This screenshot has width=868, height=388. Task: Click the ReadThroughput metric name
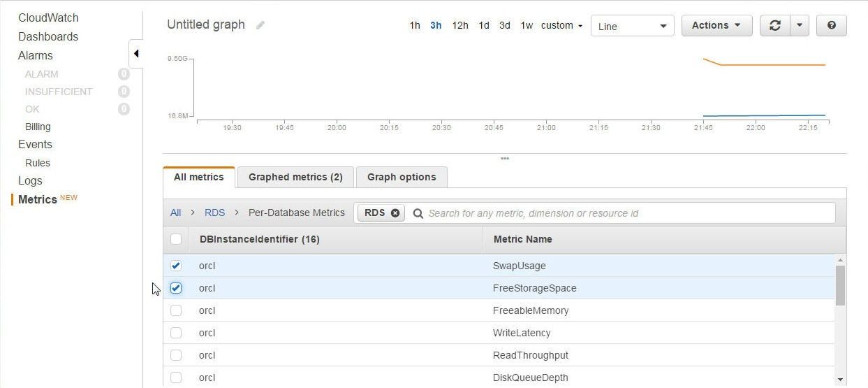coord(531,355)
